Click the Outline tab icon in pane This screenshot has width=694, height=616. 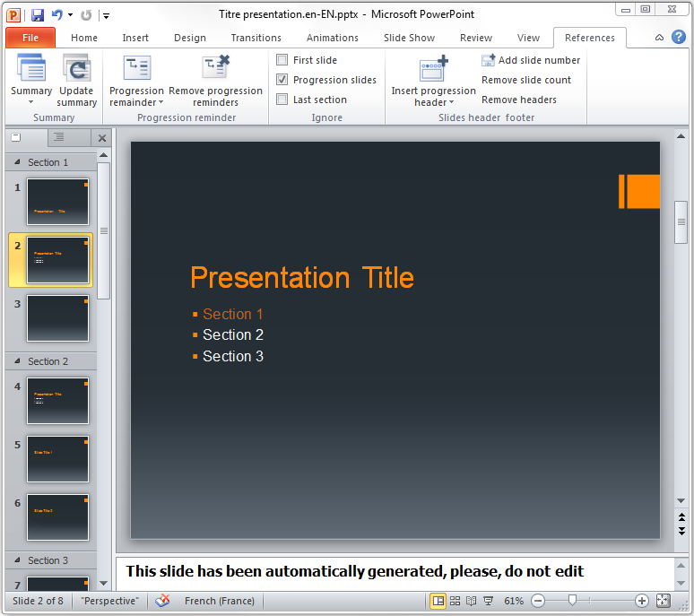click(59, 137)
